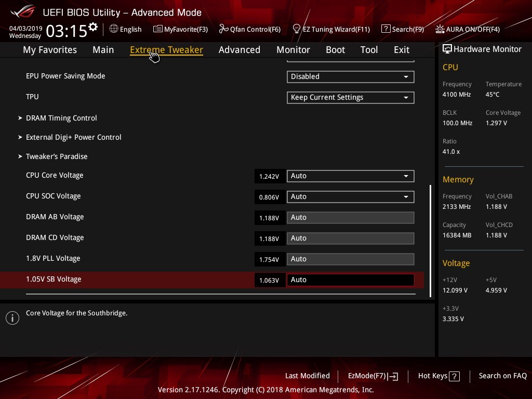The width and height of the screenshot is (532, 399).
Task: Click Search on FAQ link
Action: 503,376
